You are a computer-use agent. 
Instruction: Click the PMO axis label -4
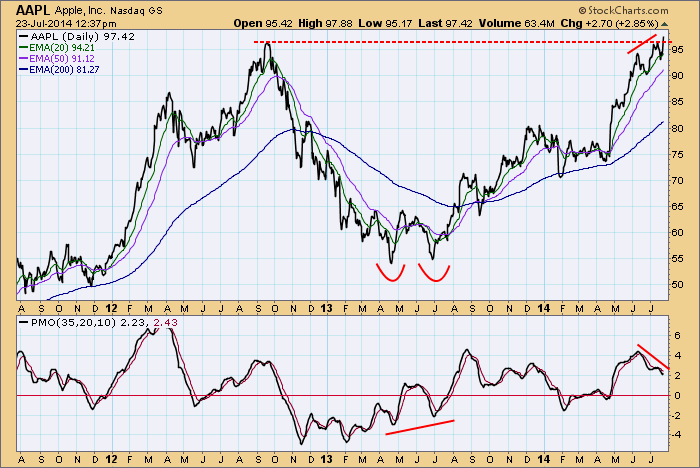coord(676,434)
